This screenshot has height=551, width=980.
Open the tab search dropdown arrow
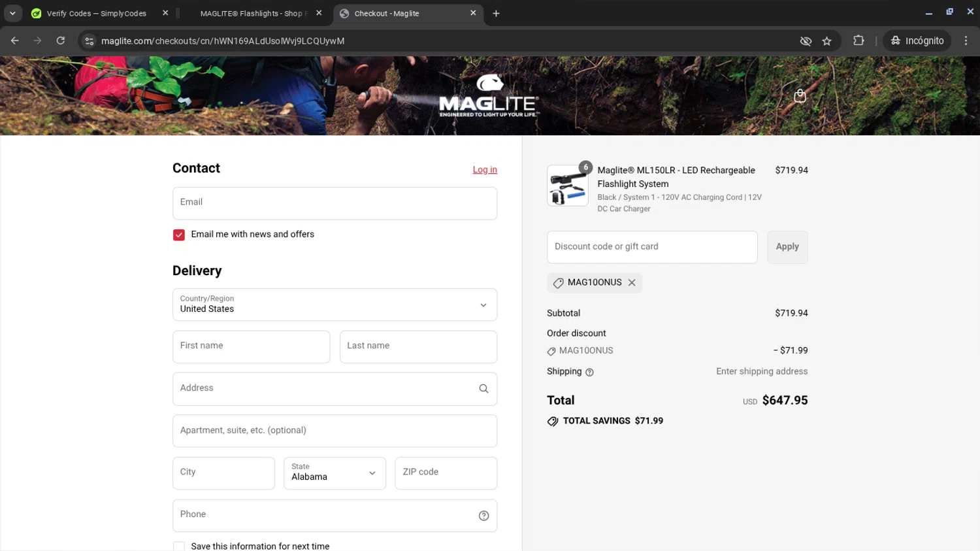tap(12, 13)
